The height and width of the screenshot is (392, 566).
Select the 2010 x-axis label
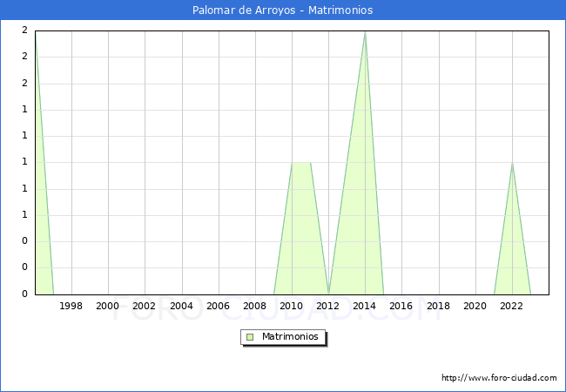click(x=292, y=306)
